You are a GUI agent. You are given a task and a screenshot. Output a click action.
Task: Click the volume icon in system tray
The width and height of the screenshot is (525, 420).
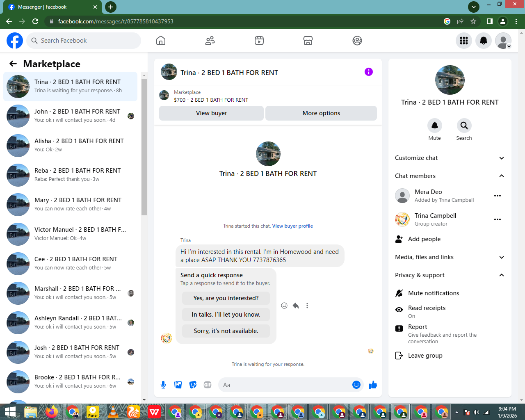click(x=476, y=412)
